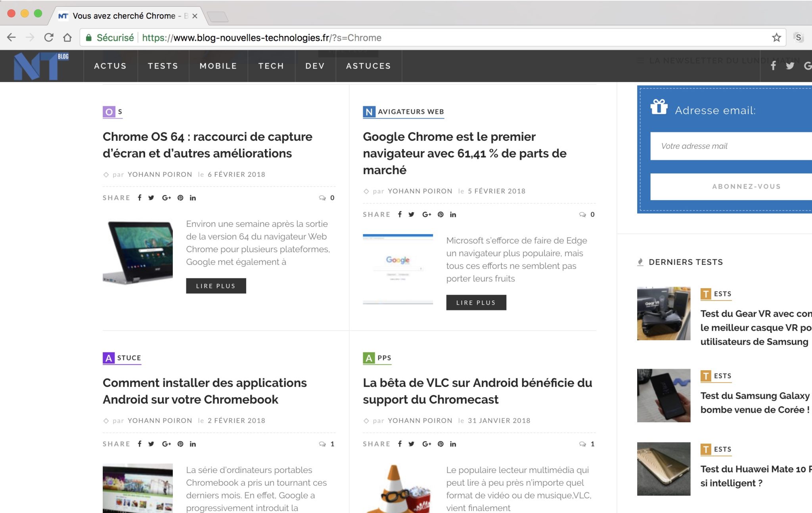
Task: Bookmark the page with the star icon
Action: [x=776, y=38]
